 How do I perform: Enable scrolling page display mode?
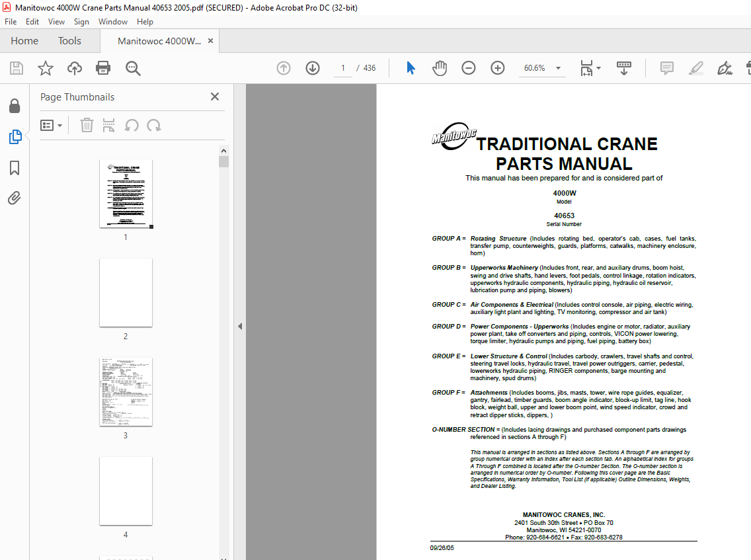623,68
